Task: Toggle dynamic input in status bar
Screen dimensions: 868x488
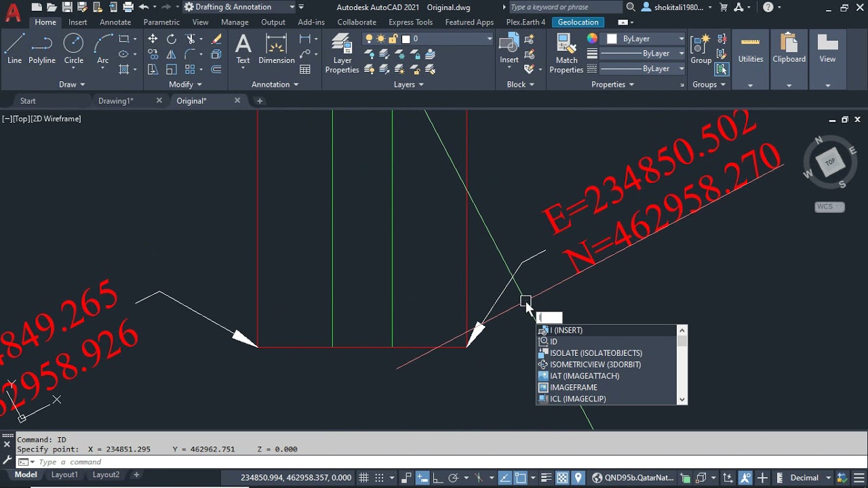Action: [x=422, y=478]
